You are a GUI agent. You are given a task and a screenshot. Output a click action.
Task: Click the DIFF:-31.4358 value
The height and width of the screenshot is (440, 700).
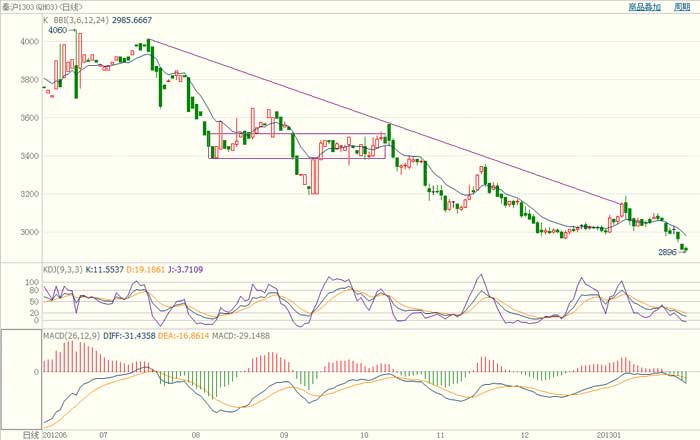pos(129,336)
